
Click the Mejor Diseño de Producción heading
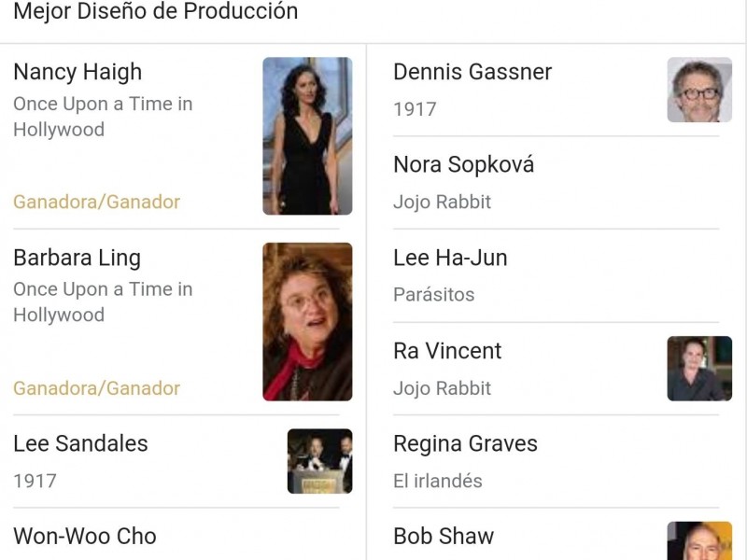pyautogui.click(x=155, y=12)
